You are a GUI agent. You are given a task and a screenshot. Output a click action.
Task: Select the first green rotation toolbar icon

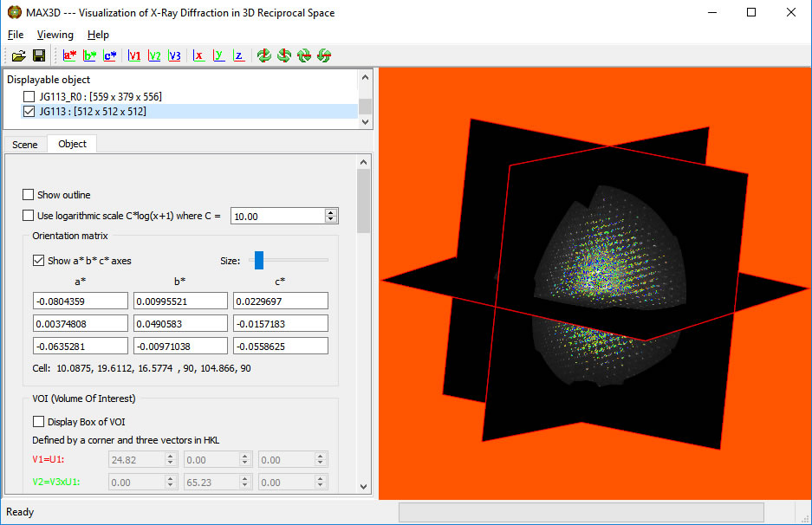(x=264, y=55)
